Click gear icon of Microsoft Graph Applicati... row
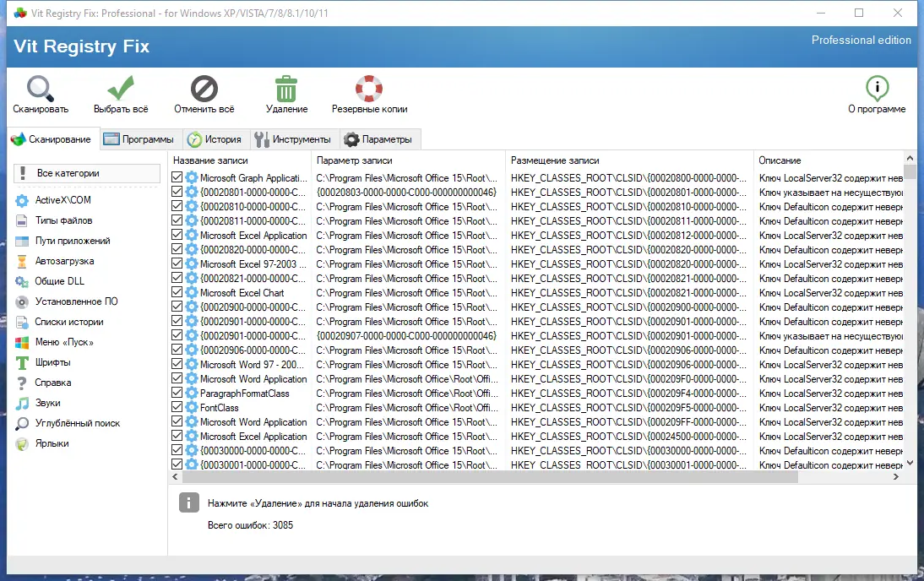 pos(192,177)
